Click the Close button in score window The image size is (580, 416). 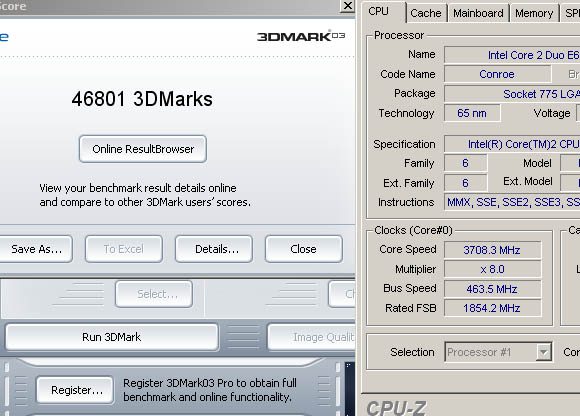tap(304, 249)
